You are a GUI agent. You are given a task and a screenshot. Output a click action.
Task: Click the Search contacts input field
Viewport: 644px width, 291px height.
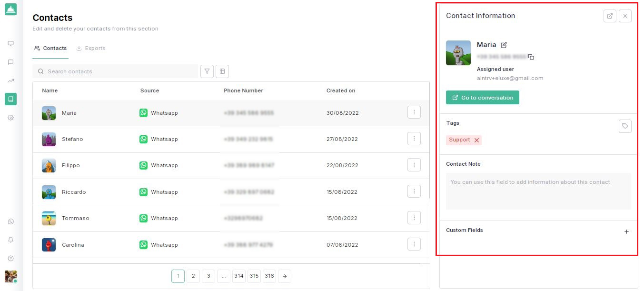pyautogui.click(x=119, y=71)
